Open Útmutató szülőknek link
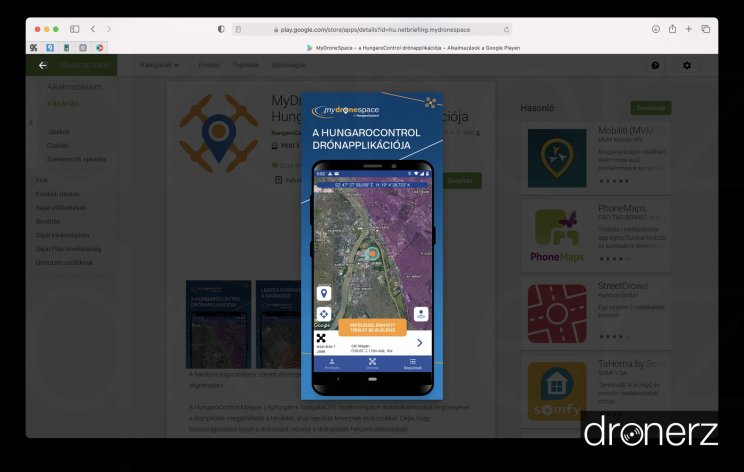744x472 pixels. (x=64, y=262)
